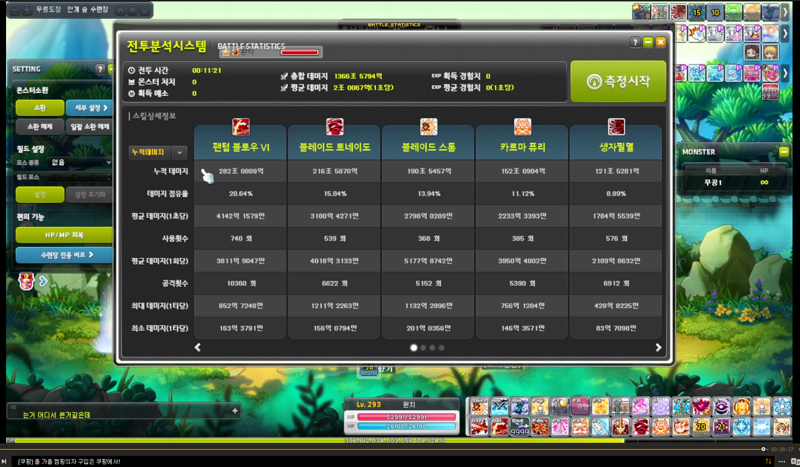This screenshot has height=467, width=800.
Task: Click the red heart quickslot icon
Action: [x=701, y=407]
